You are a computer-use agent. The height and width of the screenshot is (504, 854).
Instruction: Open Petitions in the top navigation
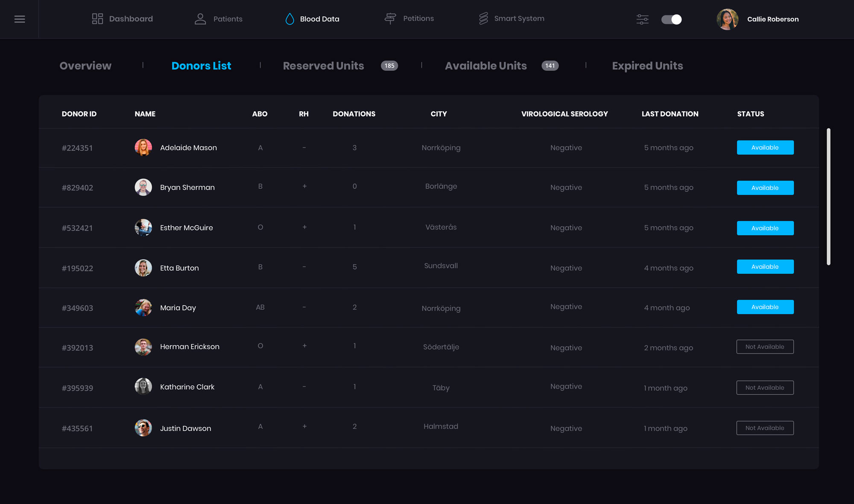tap(418, 18)
